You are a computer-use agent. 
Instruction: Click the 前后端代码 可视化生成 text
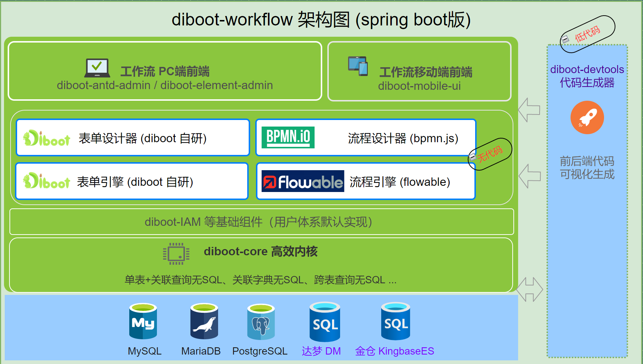tap(587, 168)
